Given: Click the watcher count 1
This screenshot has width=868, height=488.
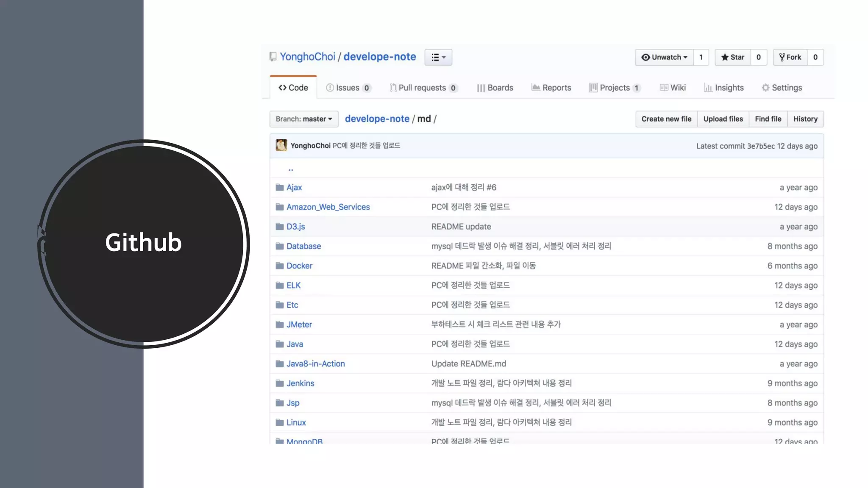Looking at the screenshot, I should click(701, 57).
